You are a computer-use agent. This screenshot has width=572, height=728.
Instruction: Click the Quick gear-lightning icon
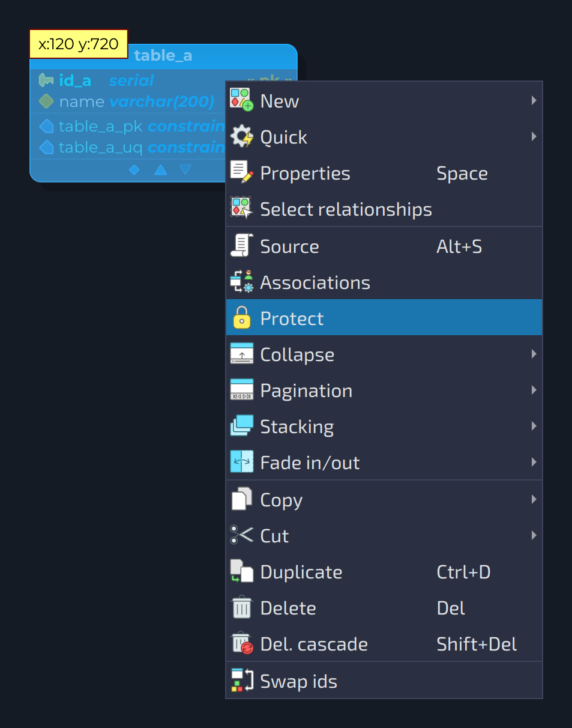[242, 136]
